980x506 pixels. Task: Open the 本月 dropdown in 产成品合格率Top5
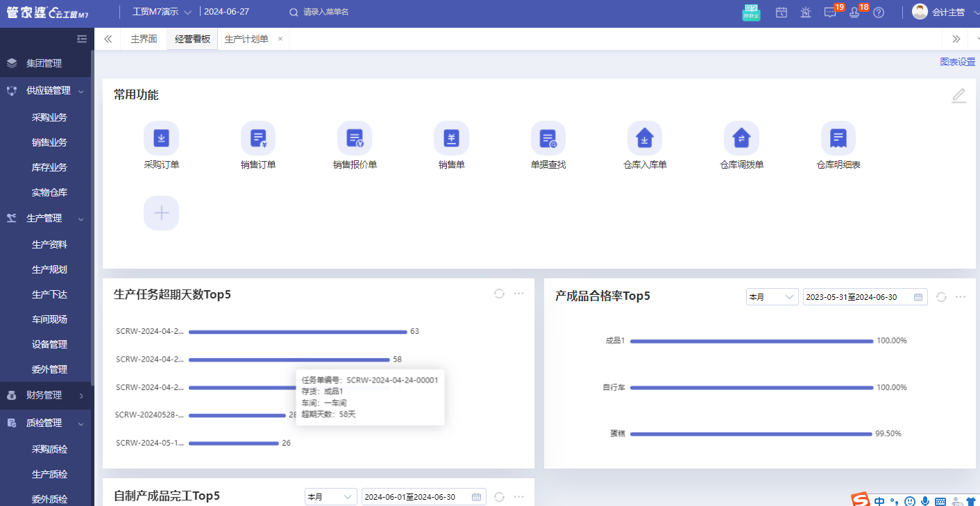tap(772, 297)
